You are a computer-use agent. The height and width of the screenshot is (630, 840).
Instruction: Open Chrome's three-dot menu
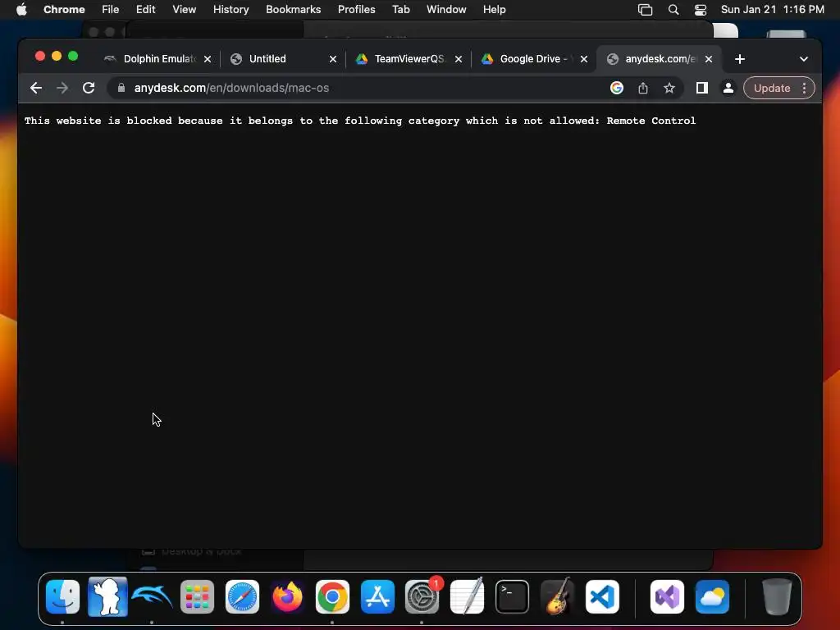click(x=804, y=88)
